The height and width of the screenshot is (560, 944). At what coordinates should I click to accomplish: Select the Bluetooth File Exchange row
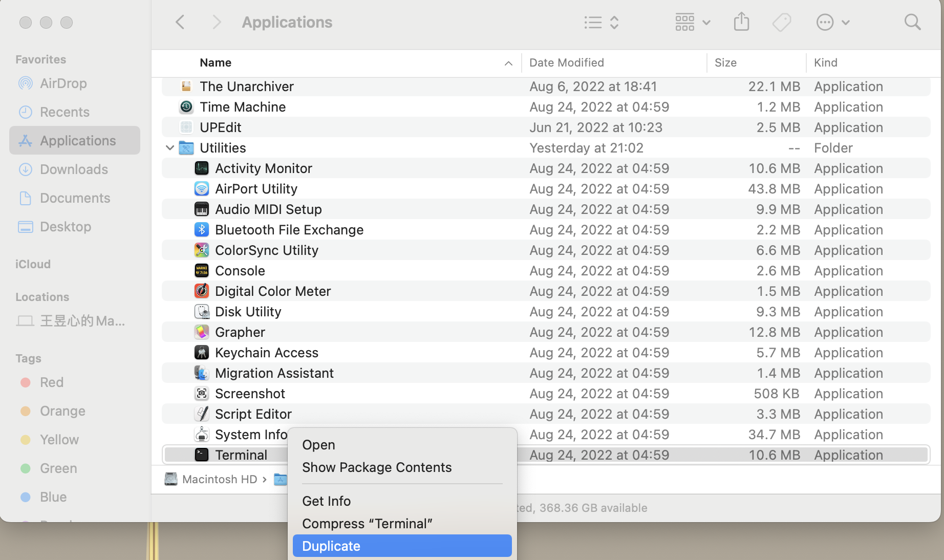coord(289,229)
